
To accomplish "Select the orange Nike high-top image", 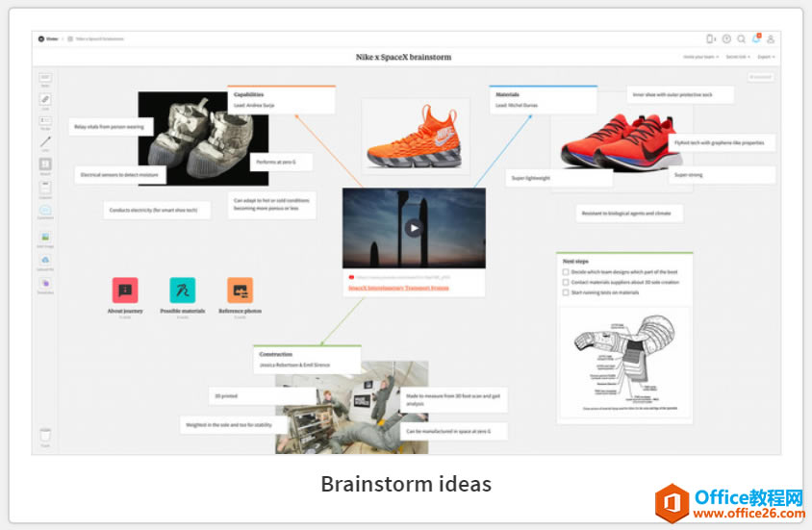I will pos(416,137).
